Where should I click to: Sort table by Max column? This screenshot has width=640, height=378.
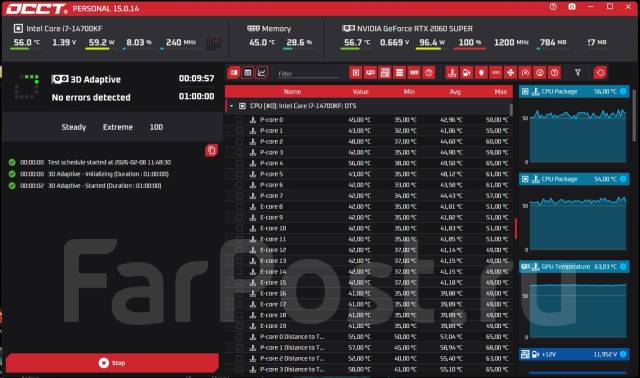click(500, 92)
